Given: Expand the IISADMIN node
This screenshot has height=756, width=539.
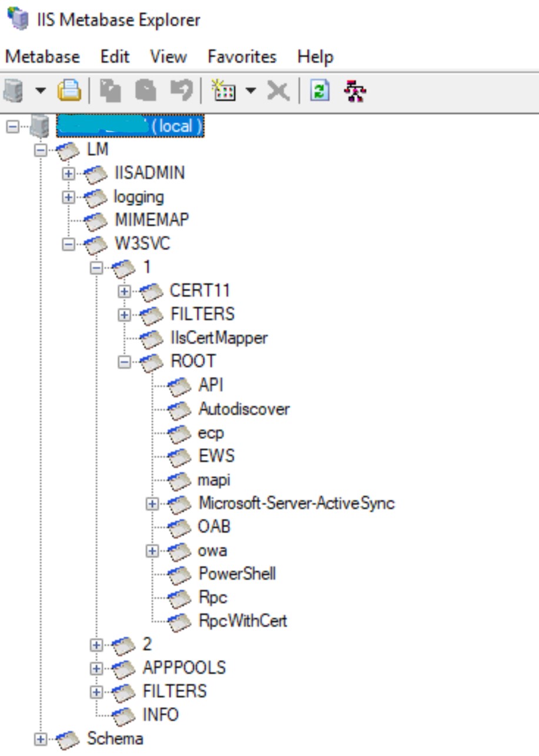Looking at the screenshot, I should click(x=68, y=174).
